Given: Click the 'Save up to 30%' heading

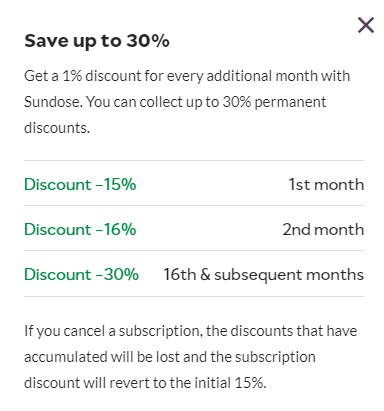Looking at the screenshot, I should click(97, 42).
